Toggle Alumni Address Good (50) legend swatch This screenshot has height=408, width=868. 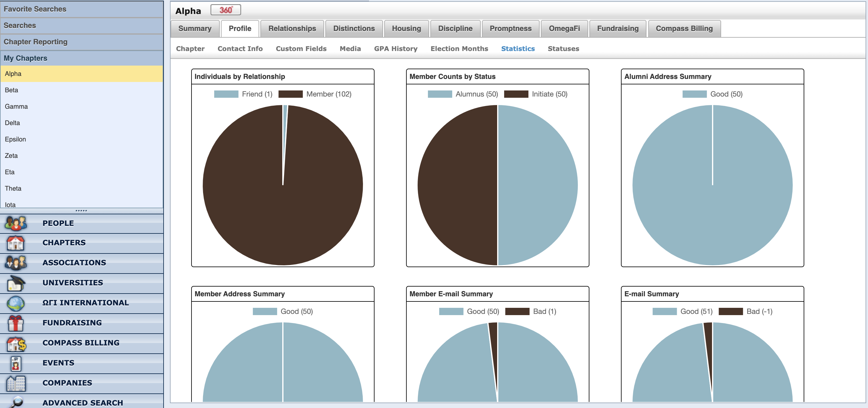[x=694, y=94]
